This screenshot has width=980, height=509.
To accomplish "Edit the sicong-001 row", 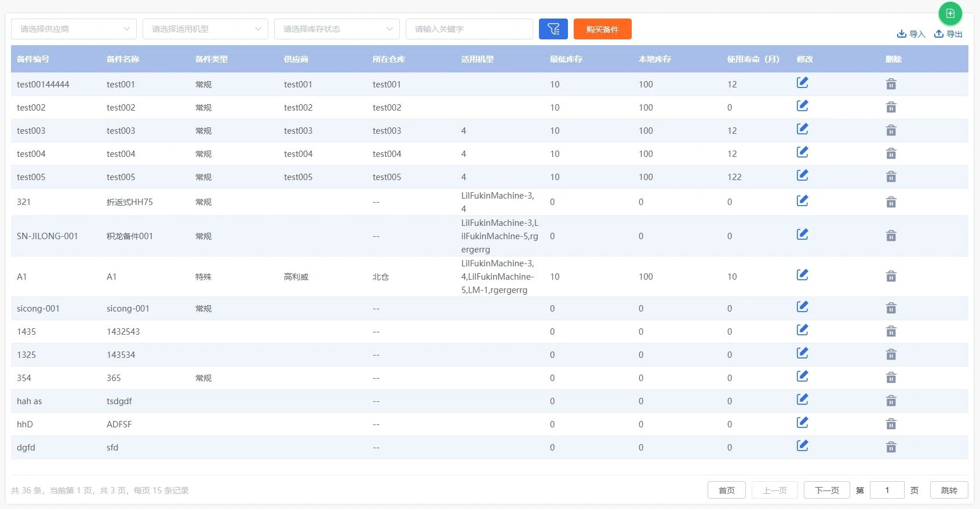I will 802,307.
